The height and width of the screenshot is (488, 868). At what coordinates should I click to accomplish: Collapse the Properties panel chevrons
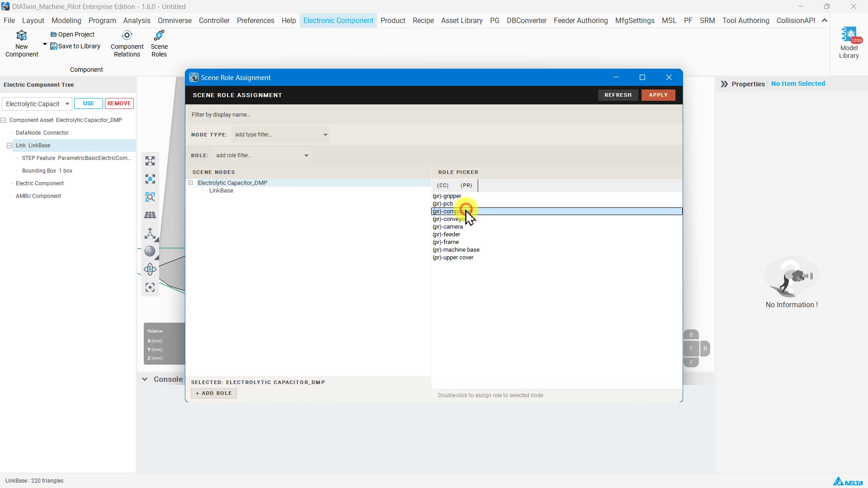click(724, 84)
